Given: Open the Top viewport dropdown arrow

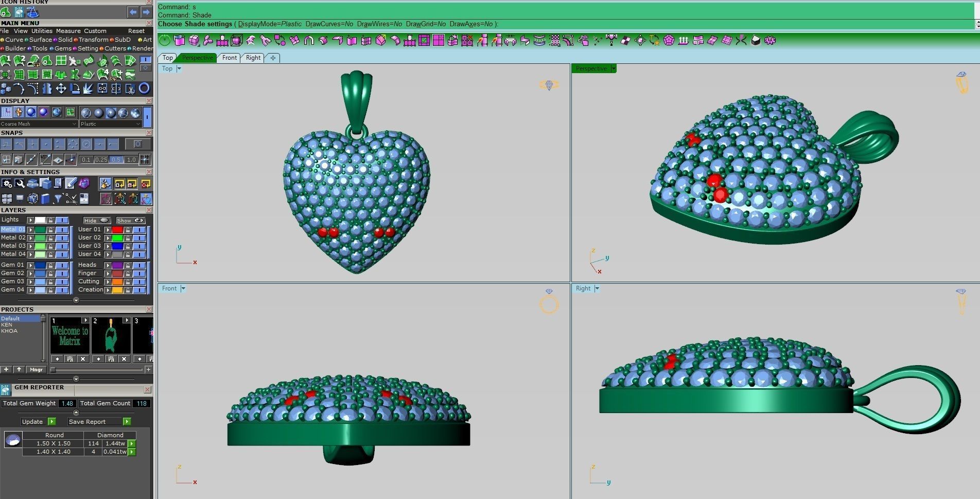Looking at the screenshot, I should click(x=179, y=68).
